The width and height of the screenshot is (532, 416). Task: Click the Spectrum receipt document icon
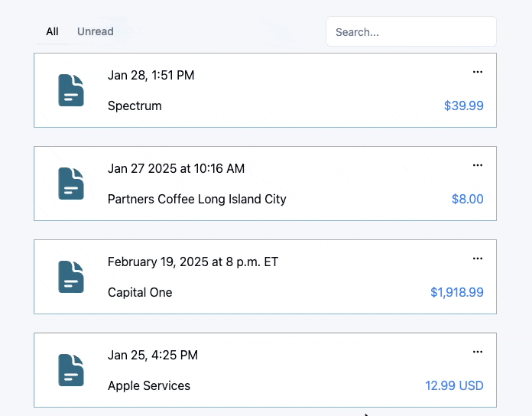(71, 90)
